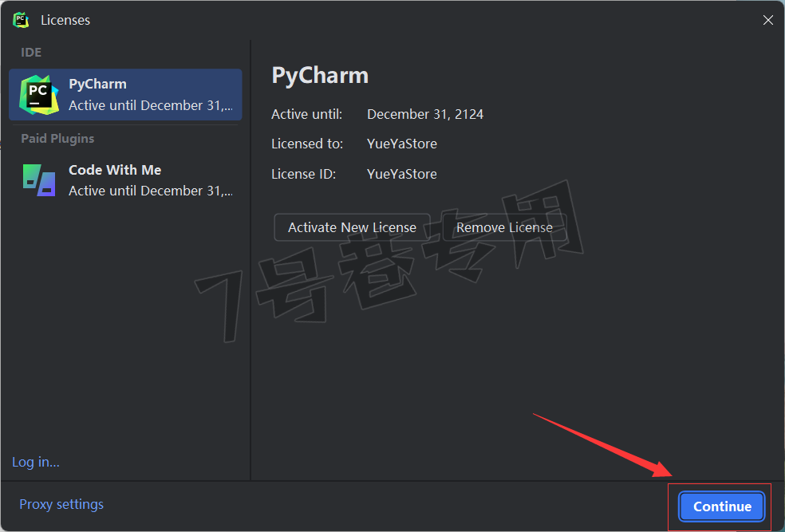Click the IDE section header
The image size is (785, 532).
click(x=31, y=52)
